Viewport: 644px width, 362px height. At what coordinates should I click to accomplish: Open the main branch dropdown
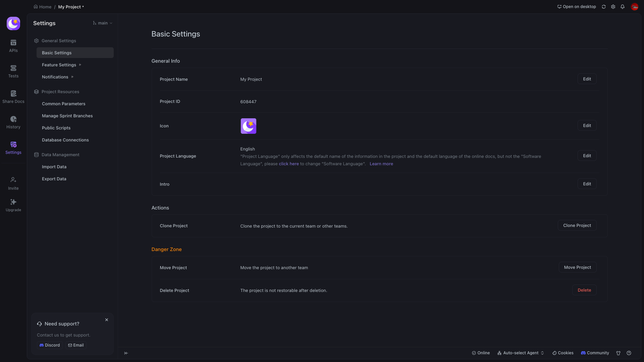point(103,23)
